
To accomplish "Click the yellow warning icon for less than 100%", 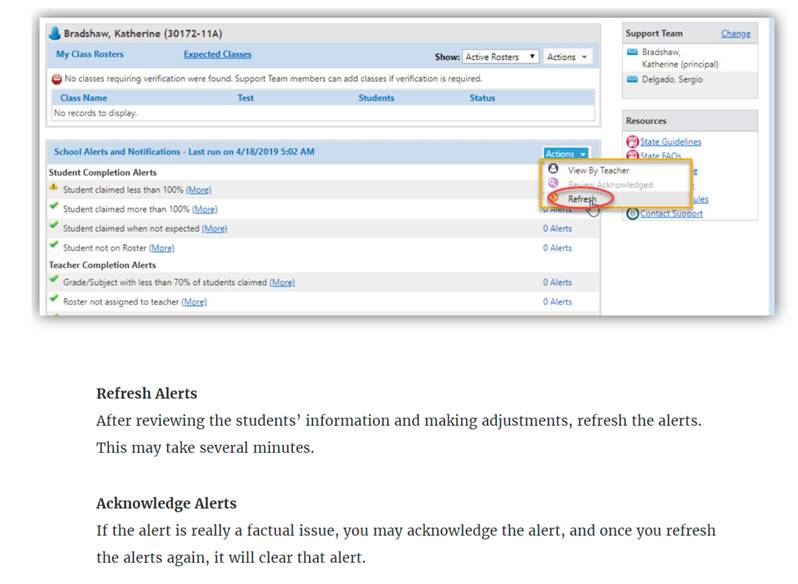I will coord(54,188).
